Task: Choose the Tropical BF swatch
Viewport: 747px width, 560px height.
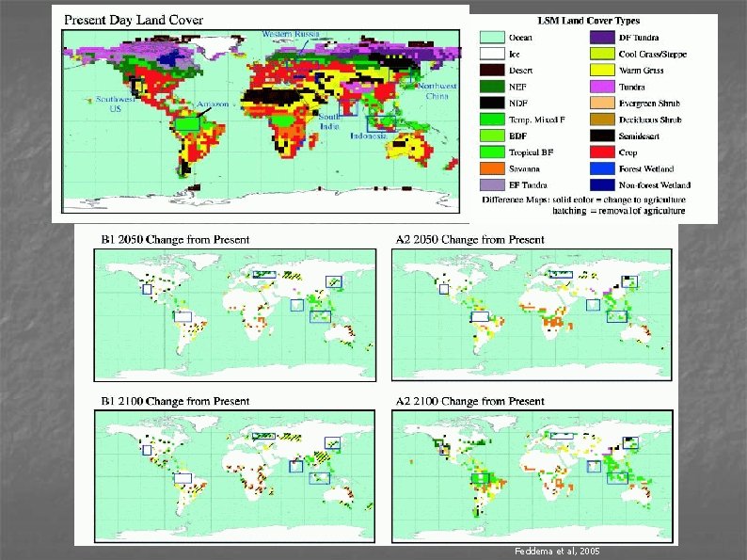Action: pos(492,152)
